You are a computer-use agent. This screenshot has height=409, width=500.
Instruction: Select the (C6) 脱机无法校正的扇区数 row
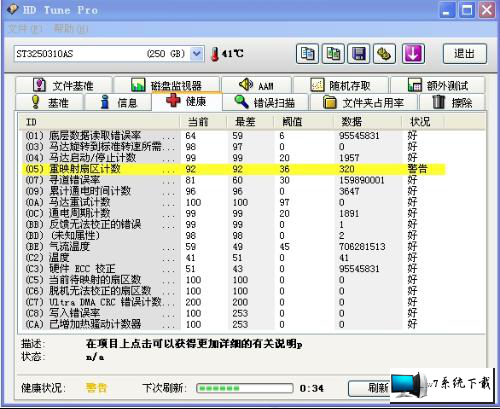tap(233, 291)
